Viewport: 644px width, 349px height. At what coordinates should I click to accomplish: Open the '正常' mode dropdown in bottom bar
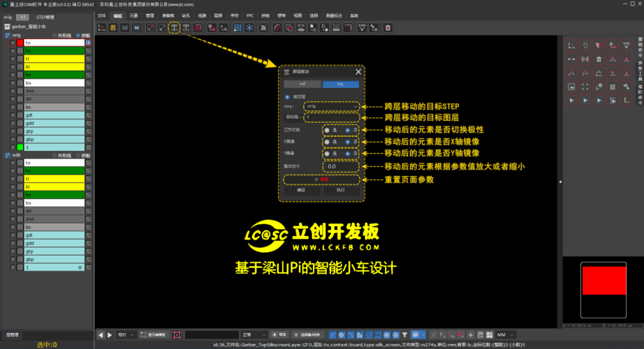click(254, 335)
